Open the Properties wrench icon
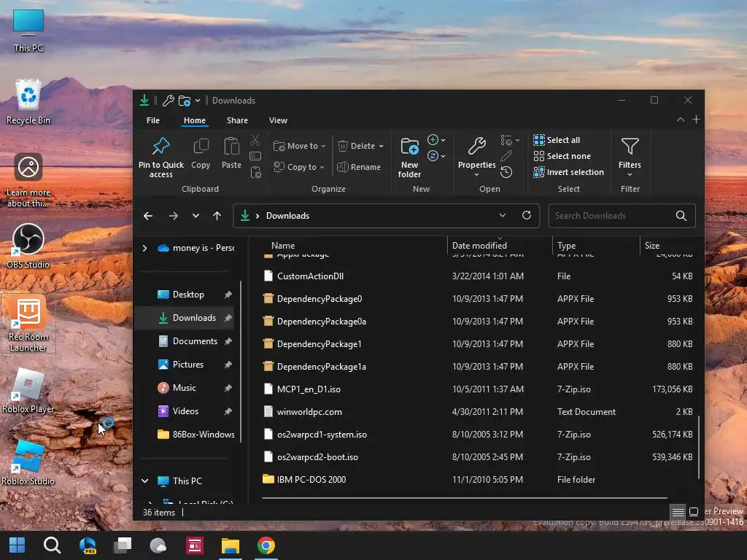747x560 pixels. point(476,146)
